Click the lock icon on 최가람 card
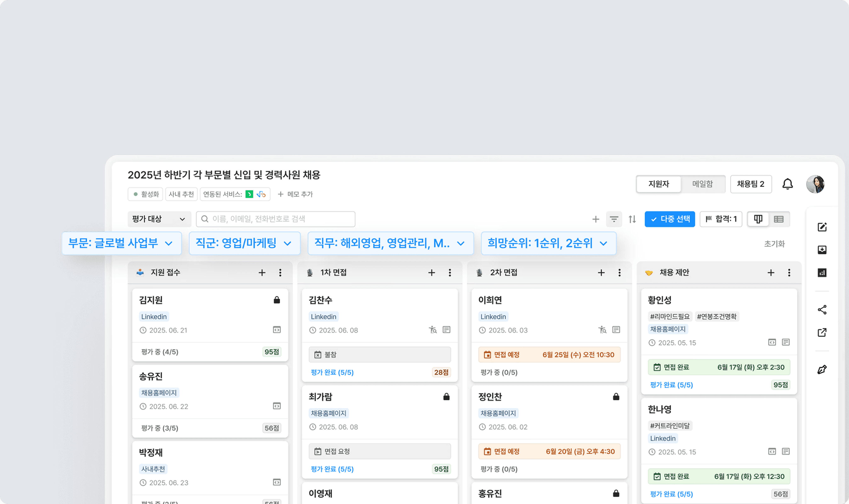The height and width of the screenshot is (504, 849). pos(446,396)
